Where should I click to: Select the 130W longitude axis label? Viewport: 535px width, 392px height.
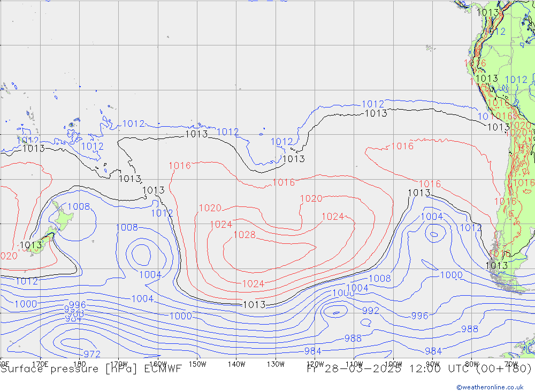pos(276,364)
